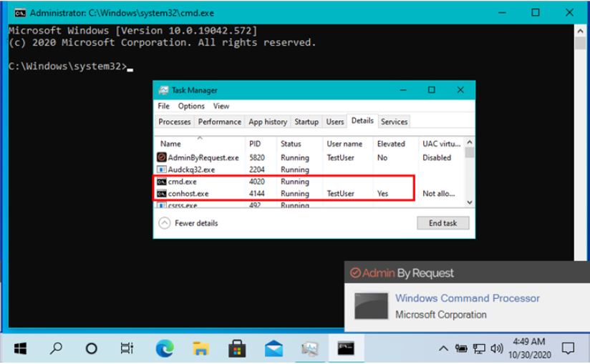Open the Mail app from the taskbar

coord(274,348)
